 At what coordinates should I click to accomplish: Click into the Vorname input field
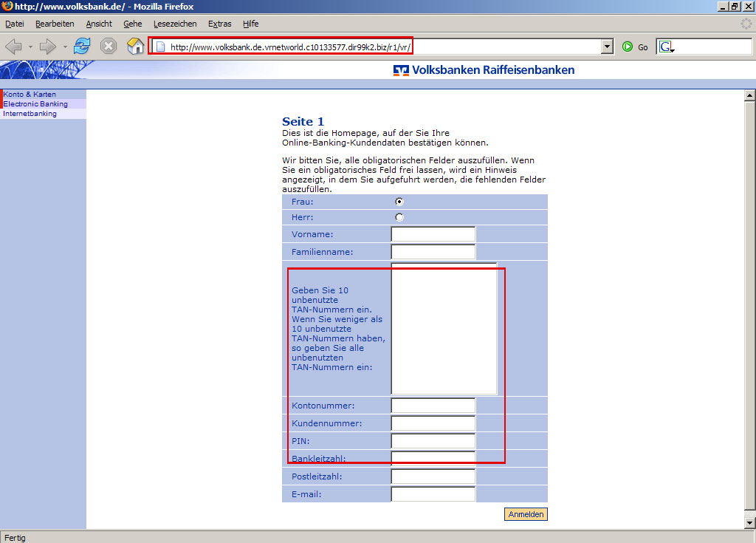[433, 234]
